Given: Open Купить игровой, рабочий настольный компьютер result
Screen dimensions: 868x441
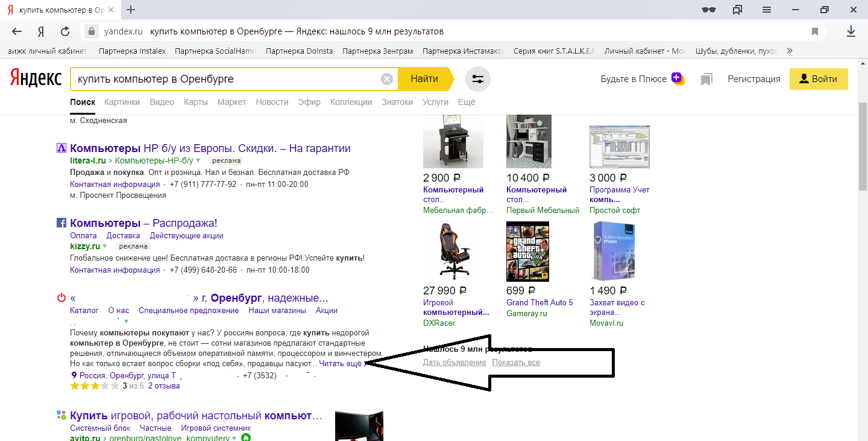Looking at the screenshot, I should tap(196, 416).
